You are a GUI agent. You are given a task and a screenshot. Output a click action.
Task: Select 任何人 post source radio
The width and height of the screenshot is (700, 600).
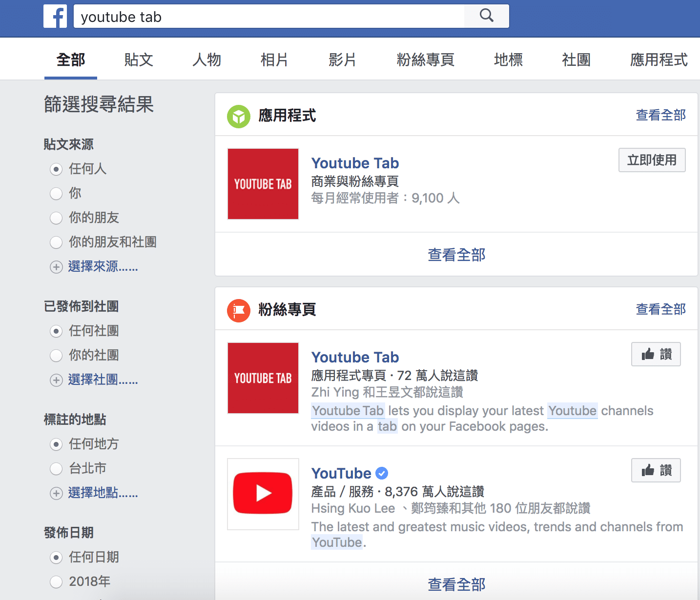click(57, 169)
